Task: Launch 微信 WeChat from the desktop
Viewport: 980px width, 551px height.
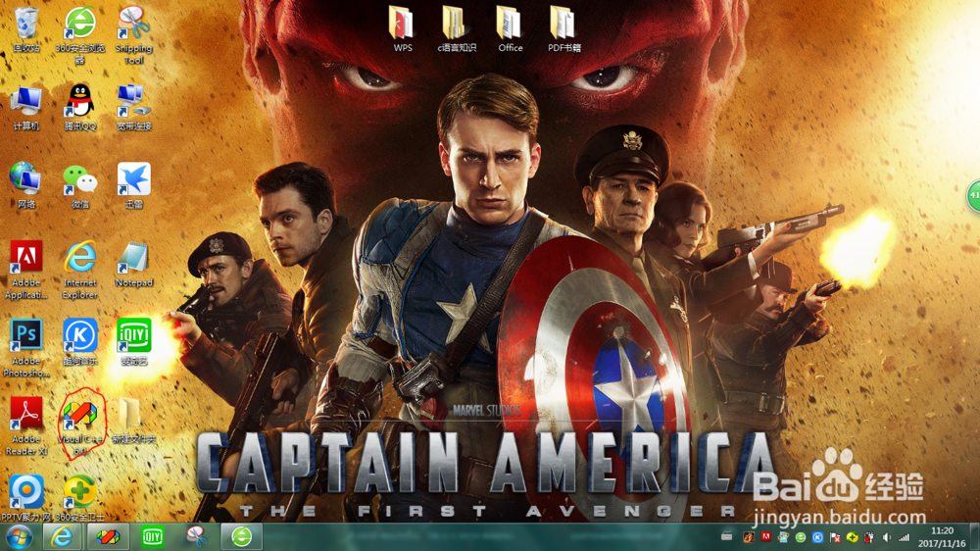Action: click(80, 185)
